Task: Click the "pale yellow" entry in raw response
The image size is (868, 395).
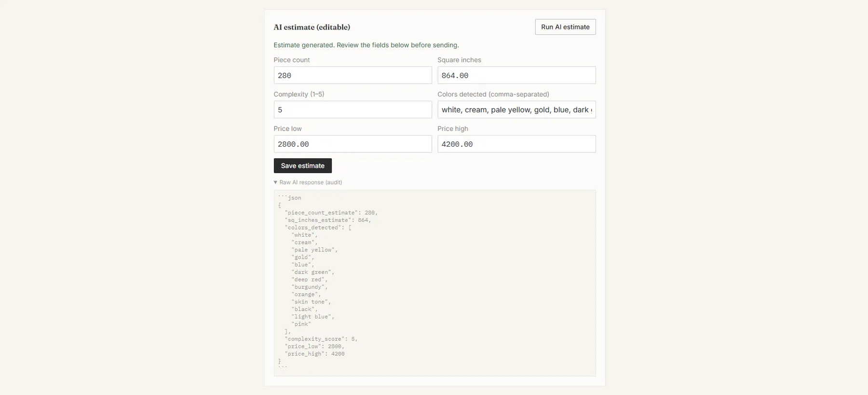Action: point(314,250)
